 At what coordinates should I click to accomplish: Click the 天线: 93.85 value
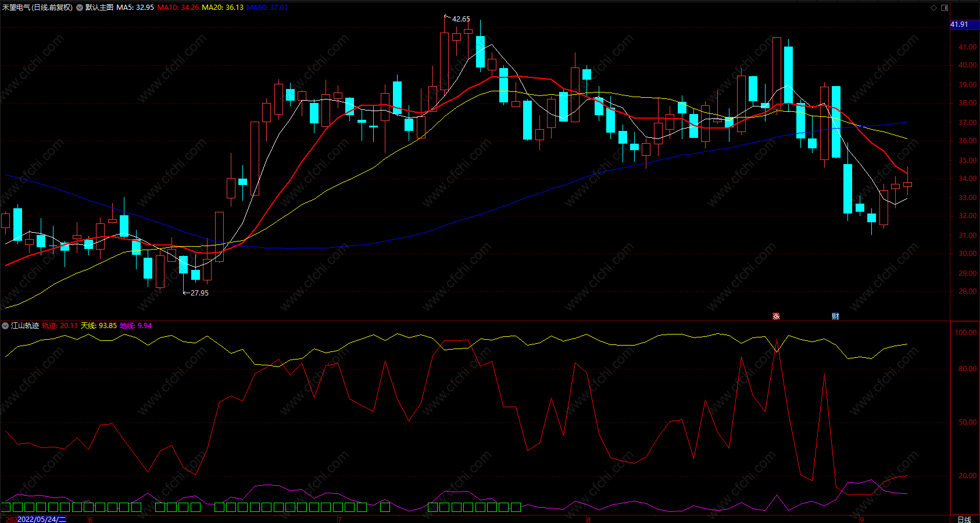99,326
